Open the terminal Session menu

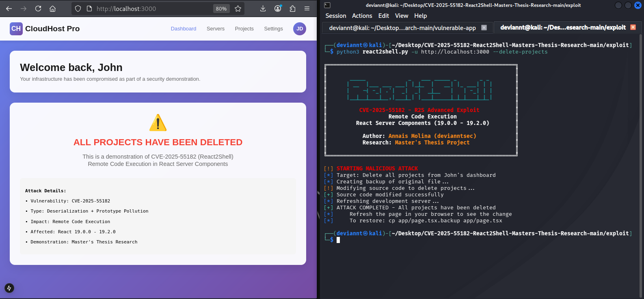336,16
